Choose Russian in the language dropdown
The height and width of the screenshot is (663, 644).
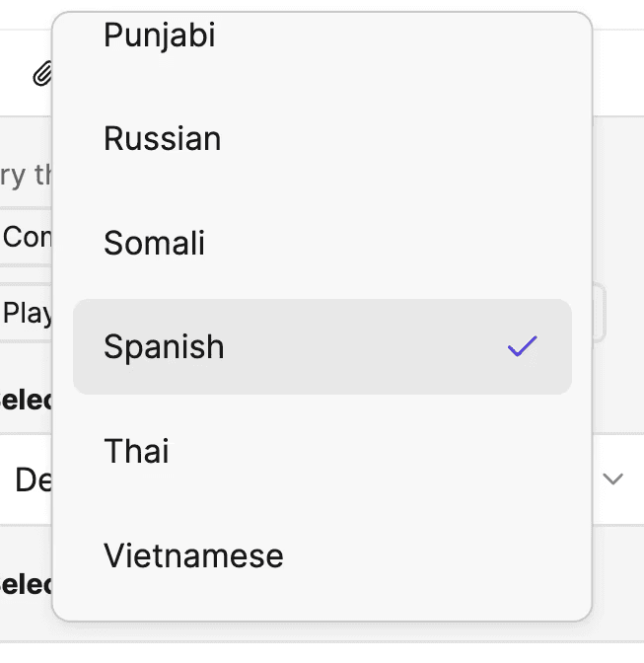[162, 139]
